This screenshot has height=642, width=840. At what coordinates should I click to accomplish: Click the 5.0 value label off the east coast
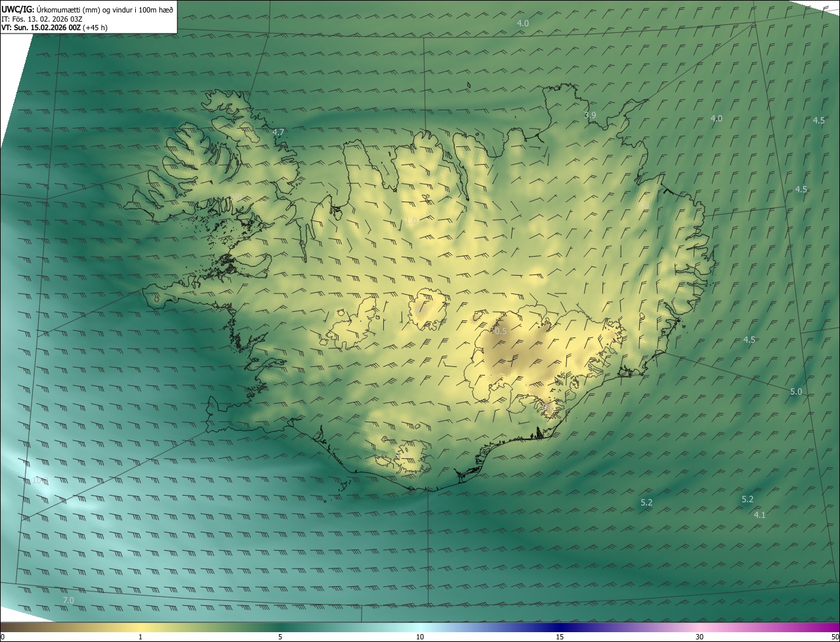click(x=796, y=391)
